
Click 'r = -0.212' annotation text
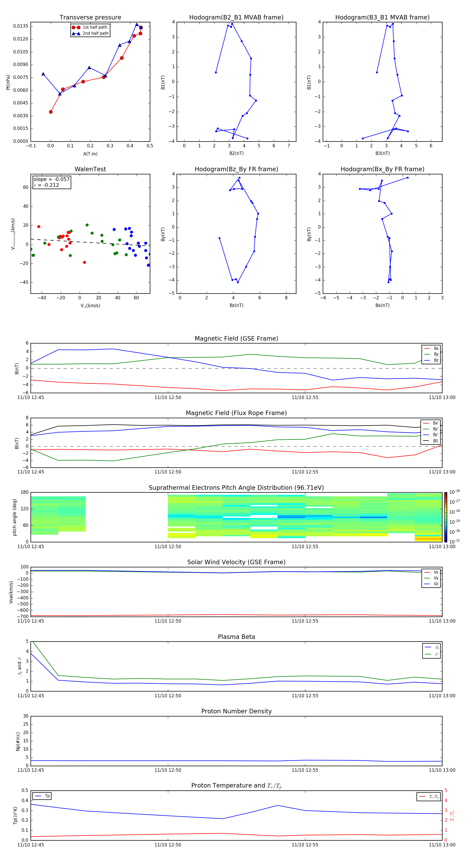coord(47,185)
